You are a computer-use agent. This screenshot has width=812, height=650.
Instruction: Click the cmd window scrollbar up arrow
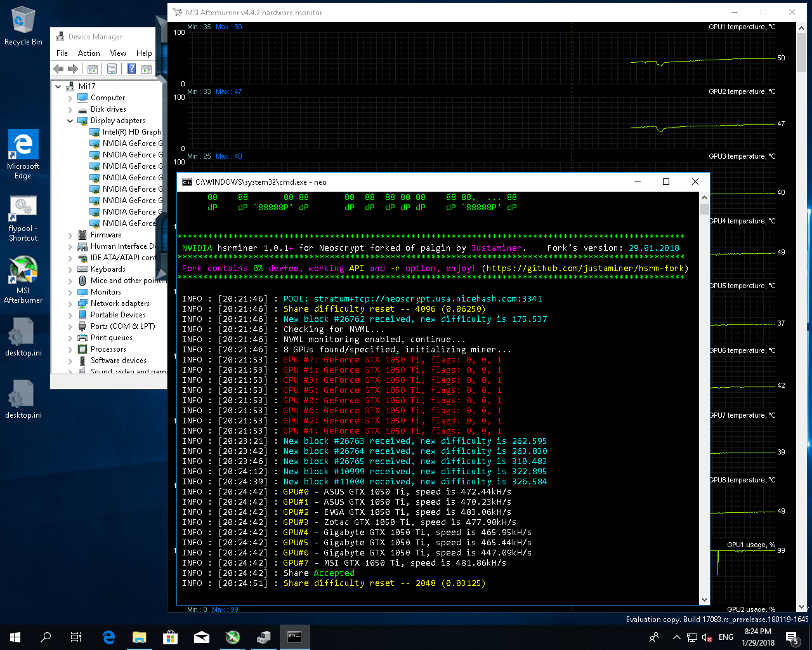click(704, 197)
